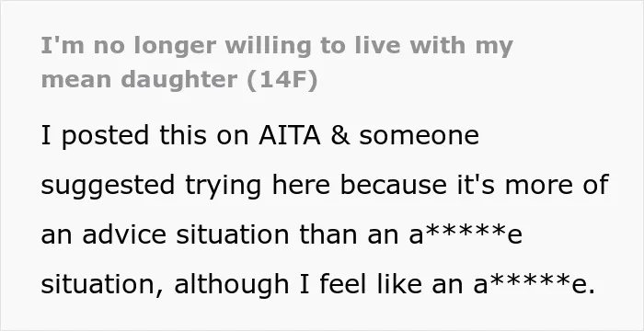This screenshot has width=644, height=331.
Task: Click the word "AITA" in the post
Action: click(290, 135)
